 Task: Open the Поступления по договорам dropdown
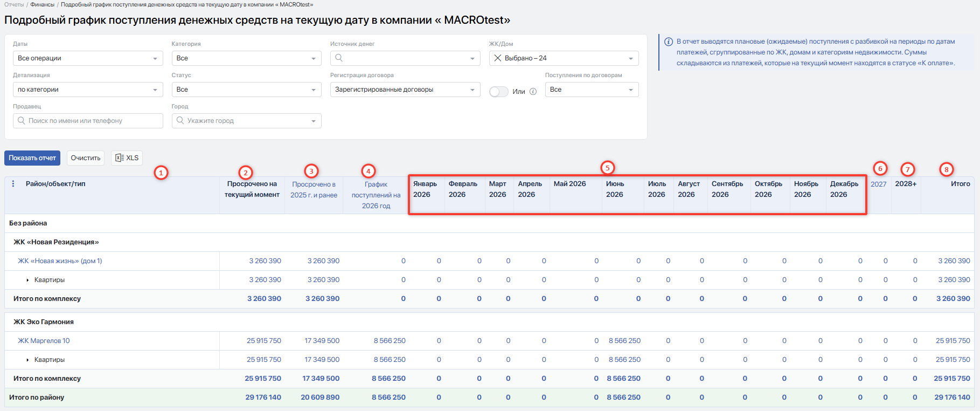click(592, 90)
